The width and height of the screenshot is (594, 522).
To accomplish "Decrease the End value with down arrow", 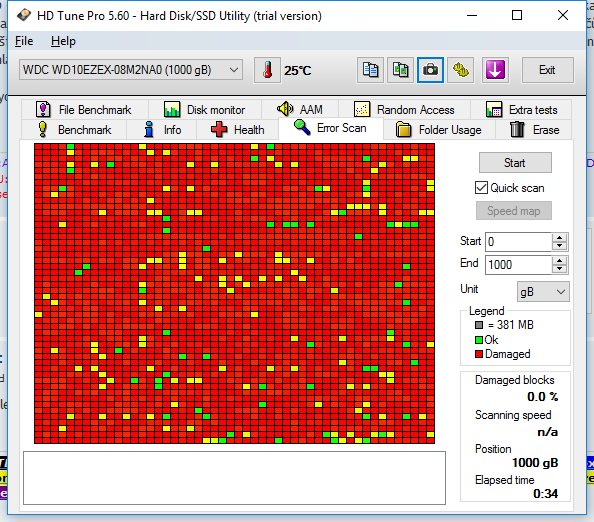I will 560,269.
